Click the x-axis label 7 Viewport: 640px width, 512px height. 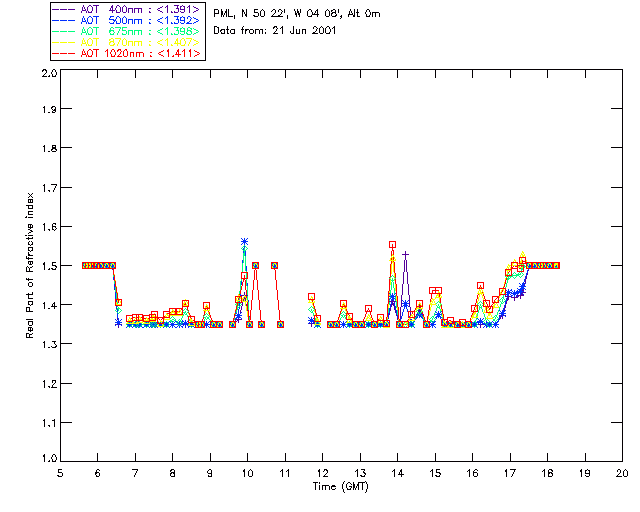(135, 474)
